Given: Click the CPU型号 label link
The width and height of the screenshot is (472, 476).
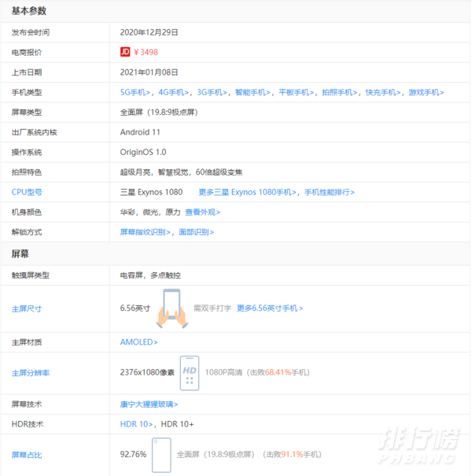Looking at the screenshot, I should point(27,192).
